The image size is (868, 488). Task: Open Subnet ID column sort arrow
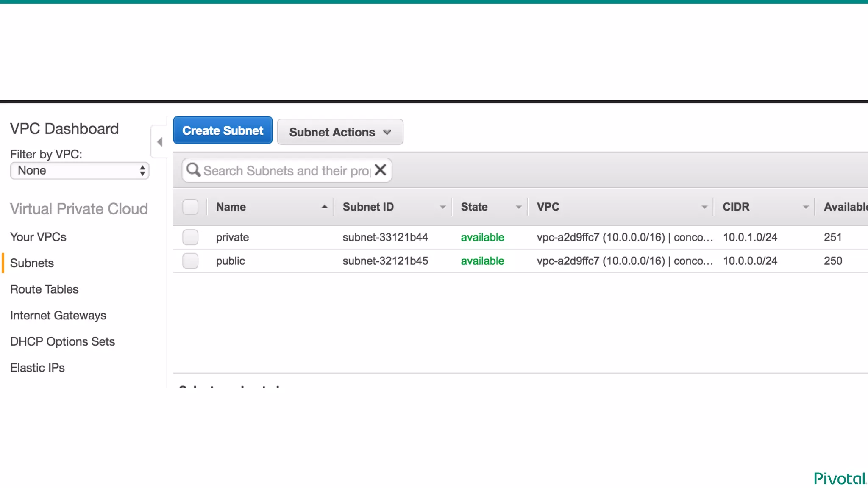pyautogui.click(x=442, y=207)
